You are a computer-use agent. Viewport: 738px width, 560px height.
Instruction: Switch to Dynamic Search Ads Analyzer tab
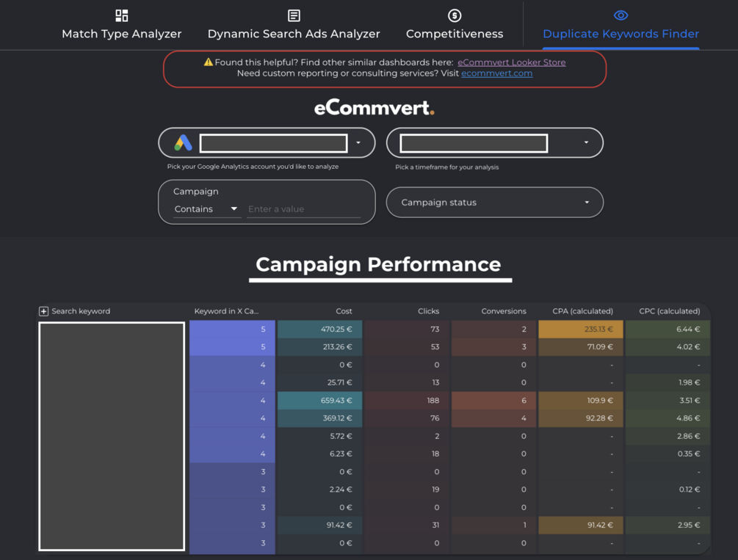(294, 25)
